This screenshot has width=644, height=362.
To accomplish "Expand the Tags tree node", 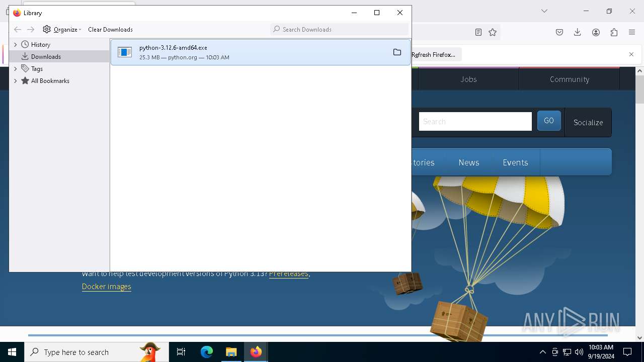I will click(x=16, y=69).
